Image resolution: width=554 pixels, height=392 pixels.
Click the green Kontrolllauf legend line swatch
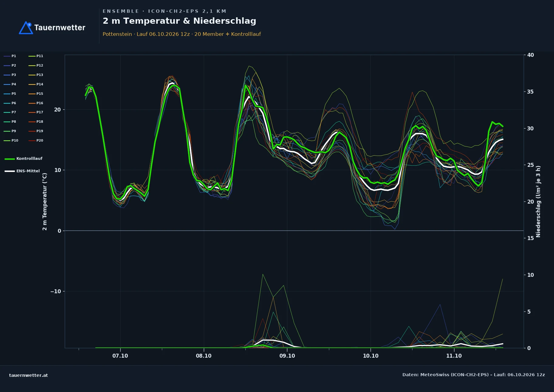(x=10, y=159)
